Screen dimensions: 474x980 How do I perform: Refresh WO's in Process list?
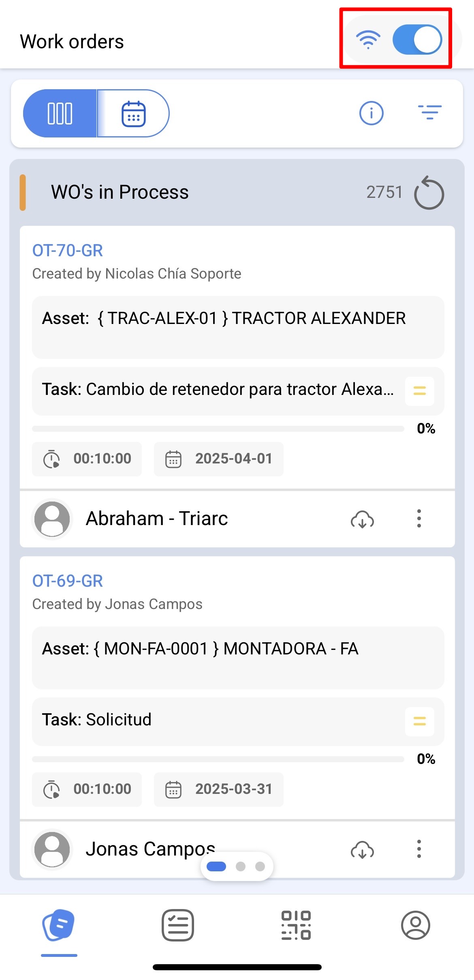[x=429, y=193]
